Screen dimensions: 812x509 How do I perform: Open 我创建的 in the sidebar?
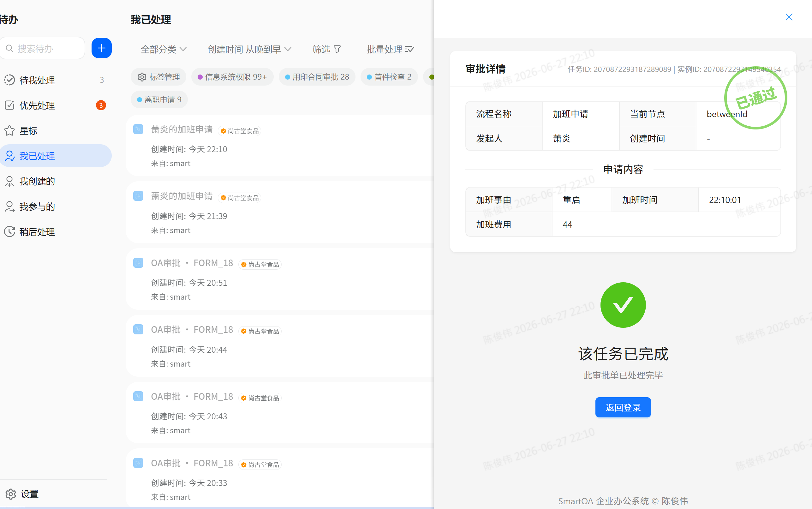[56, 181]
